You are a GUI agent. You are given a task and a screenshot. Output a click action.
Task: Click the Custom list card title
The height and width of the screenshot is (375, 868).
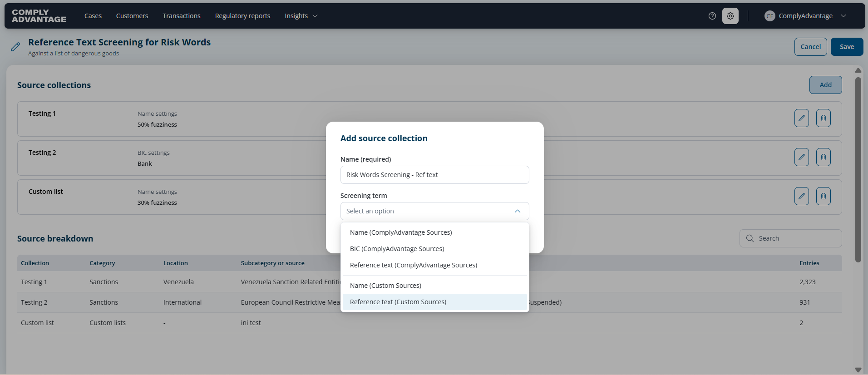pyautogui.click(x=46, y=192)
